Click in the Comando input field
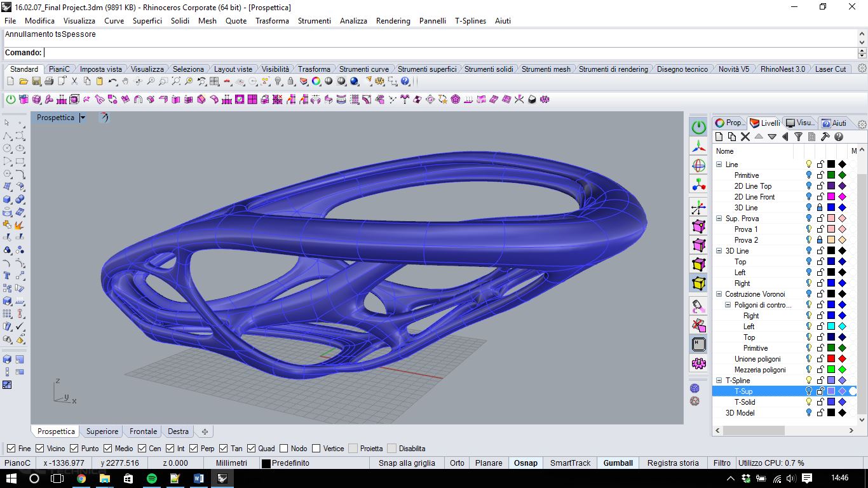The width and height of the screenshot is (868, 488). click(x=450, y=53)
